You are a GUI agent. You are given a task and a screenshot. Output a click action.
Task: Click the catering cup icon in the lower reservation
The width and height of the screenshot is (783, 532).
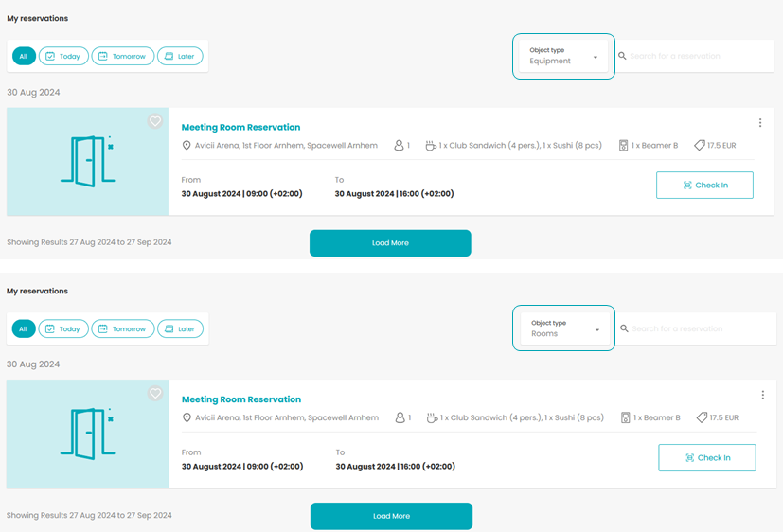(432, 418)
